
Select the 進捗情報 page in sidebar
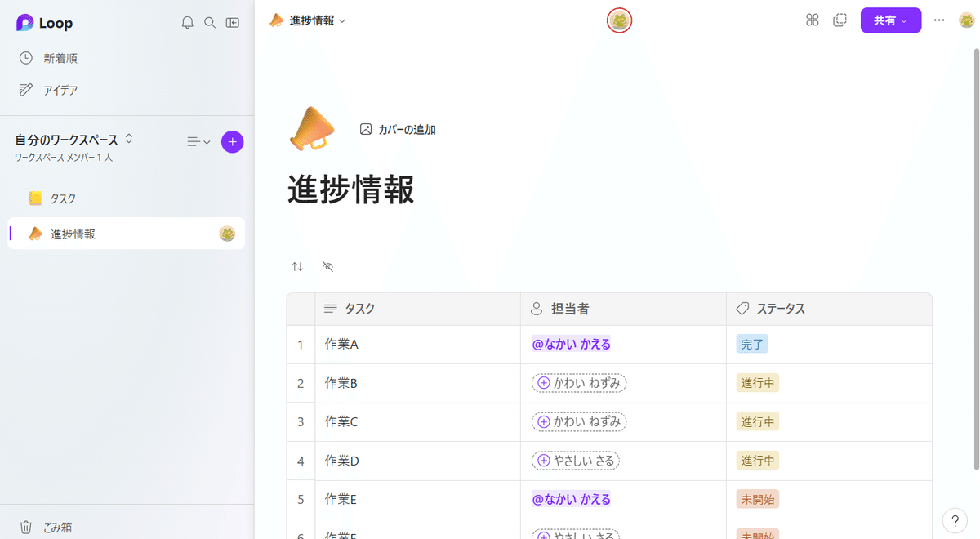pyautogui.click(x=127, y=234)
